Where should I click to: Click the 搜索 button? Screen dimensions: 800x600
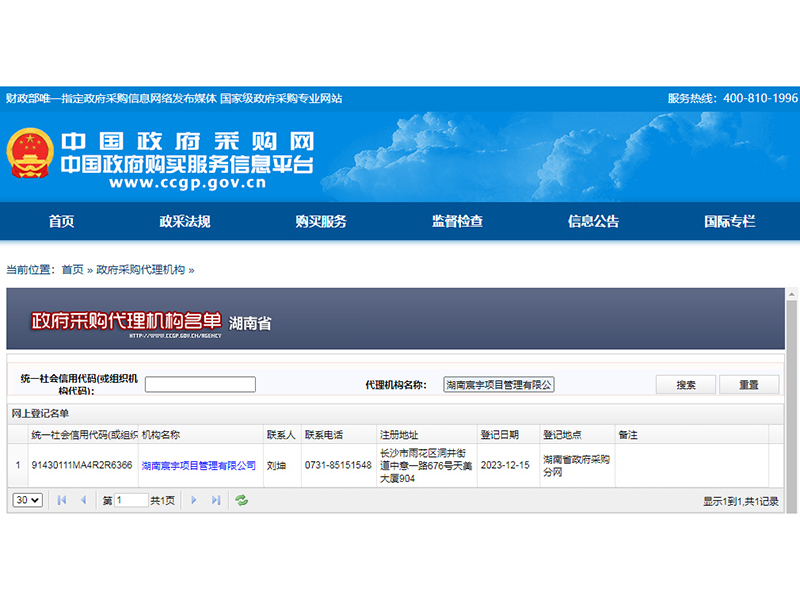coord(686,385)
